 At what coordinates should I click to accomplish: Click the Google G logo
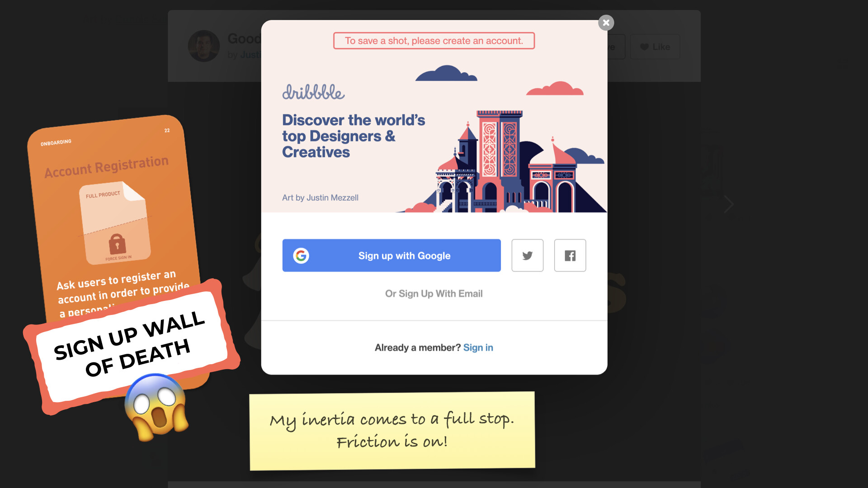click(301, 256)
